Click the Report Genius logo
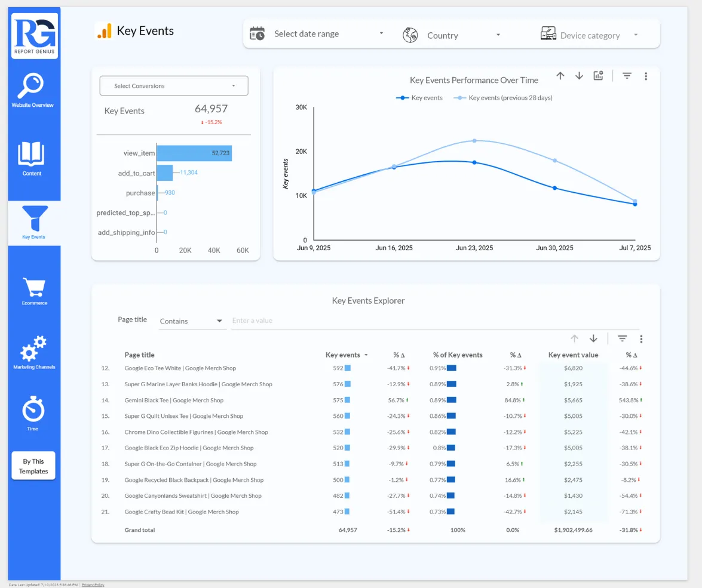Screen dimensions: 702x588 [x=35, y=35]
